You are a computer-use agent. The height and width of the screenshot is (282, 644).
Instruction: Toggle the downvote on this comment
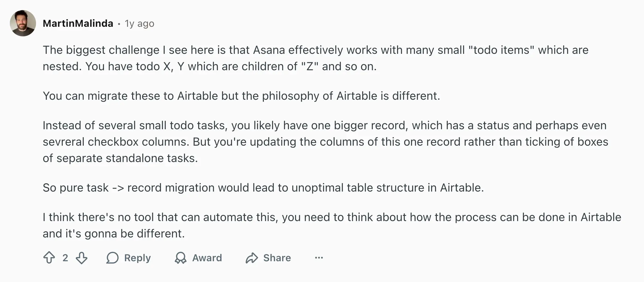click(x=82, y=257)
